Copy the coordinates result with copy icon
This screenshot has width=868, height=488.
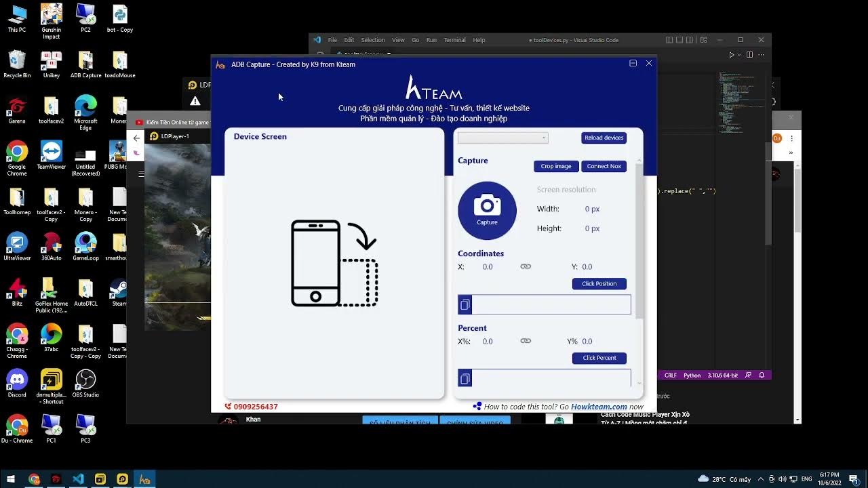point(465,305)
